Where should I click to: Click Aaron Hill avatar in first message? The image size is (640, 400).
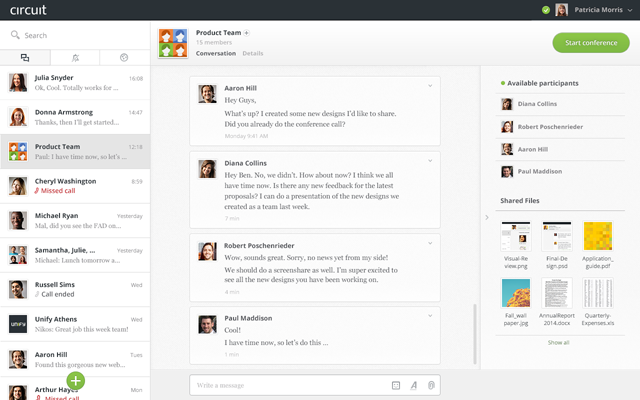[207, 94]
